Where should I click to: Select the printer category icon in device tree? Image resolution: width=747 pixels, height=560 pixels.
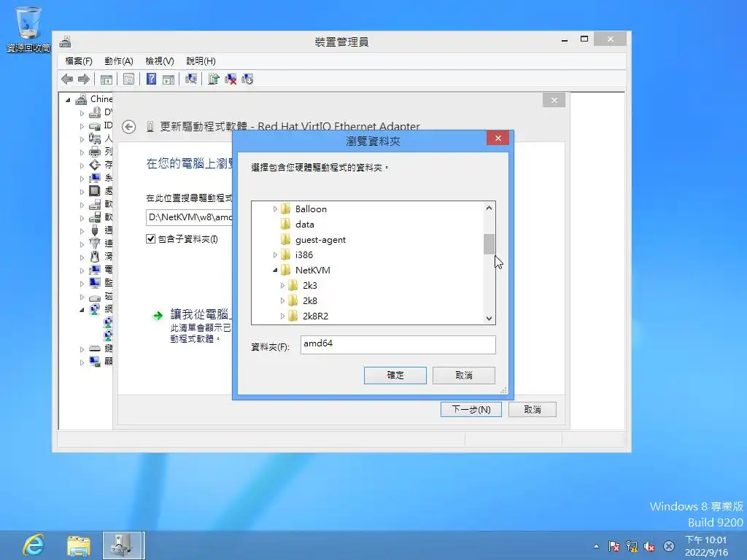click(x=95, y=152)
